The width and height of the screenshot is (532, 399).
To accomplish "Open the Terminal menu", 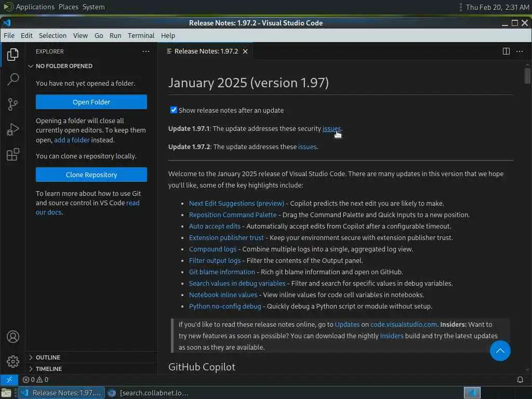I will 141,36.
